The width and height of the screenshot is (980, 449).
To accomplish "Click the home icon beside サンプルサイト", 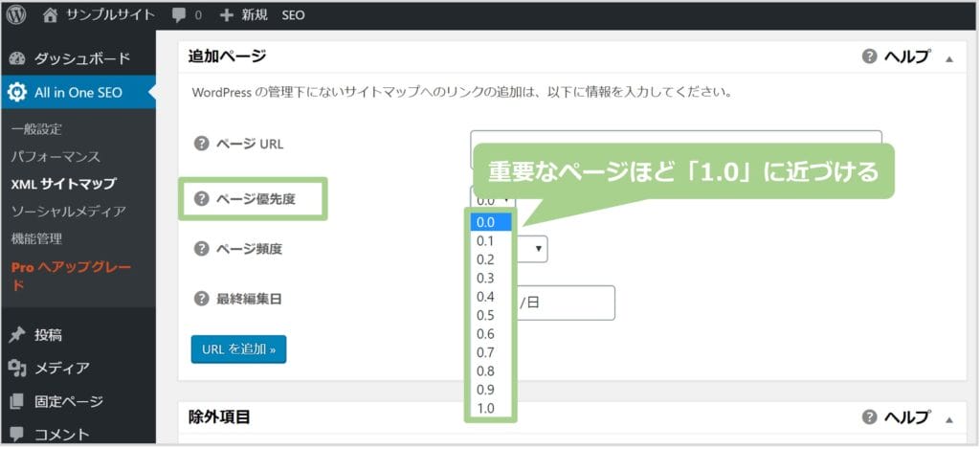I will coord(51,15).
